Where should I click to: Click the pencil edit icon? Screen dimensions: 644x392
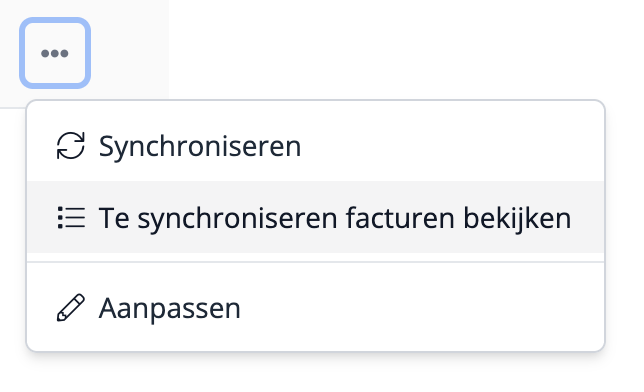click(x=71, y=307)
